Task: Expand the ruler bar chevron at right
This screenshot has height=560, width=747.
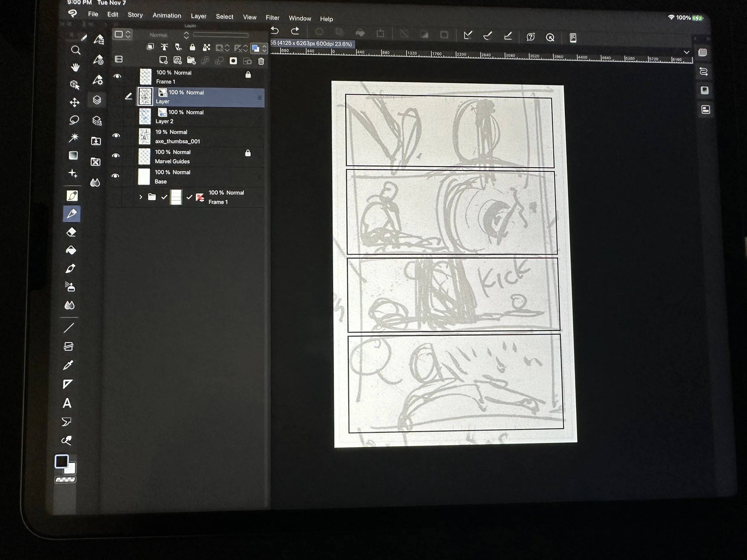Action: pos(687,52)
